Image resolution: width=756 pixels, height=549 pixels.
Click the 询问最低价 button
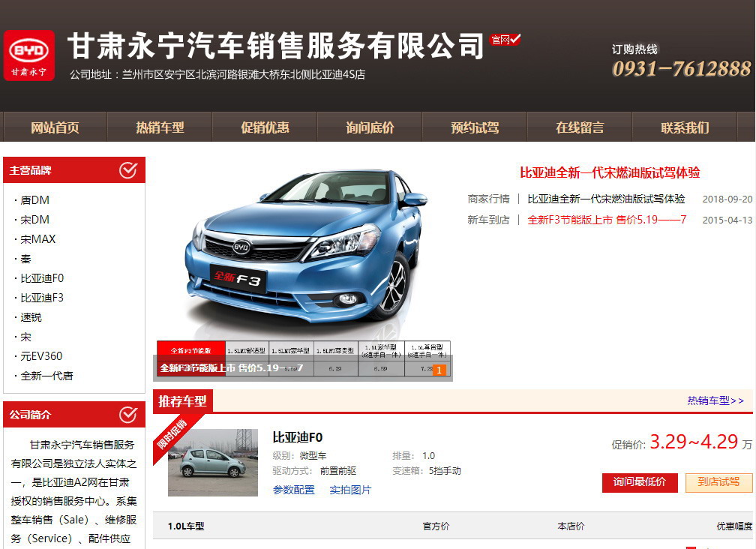pos(640,482)
